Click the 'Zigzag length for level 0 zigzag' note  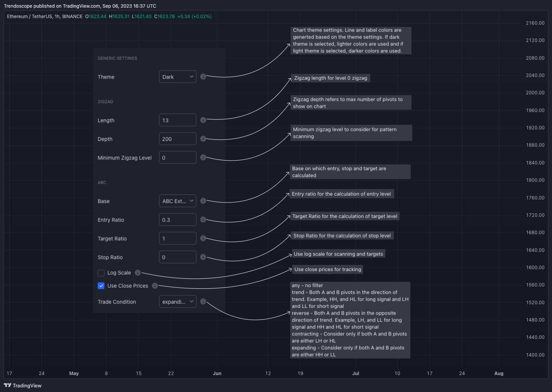click(331, 78)
